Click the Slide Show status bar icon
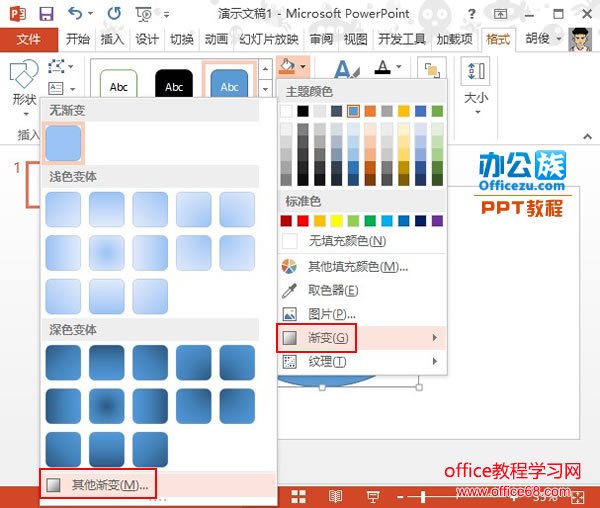 (x=373, y=497)
